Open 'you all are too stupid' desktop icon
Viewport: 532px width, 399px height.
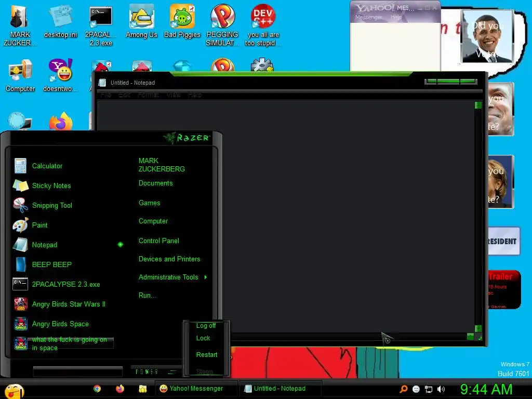pos(263,25)
